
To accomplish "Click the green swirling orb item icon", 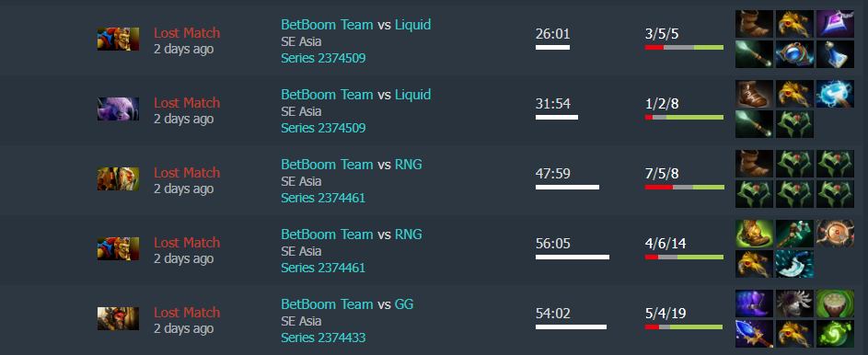I will pos(835,334).
